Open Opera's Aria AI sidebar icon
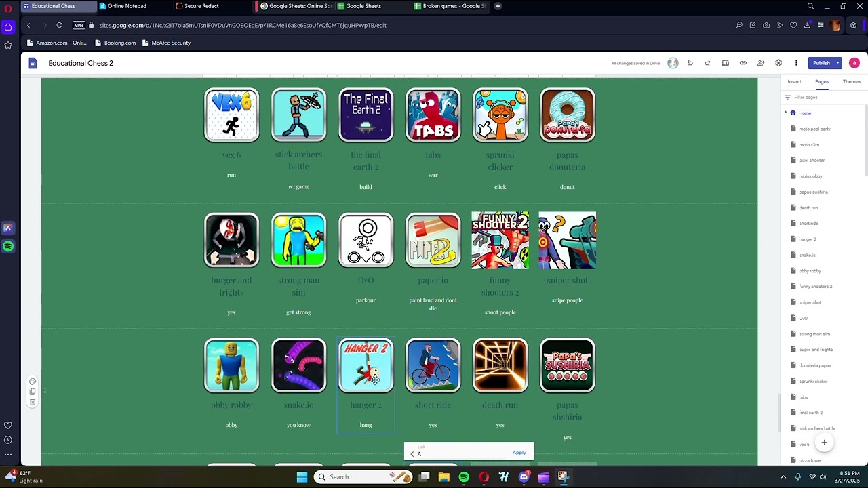 (x=8, y=228)
